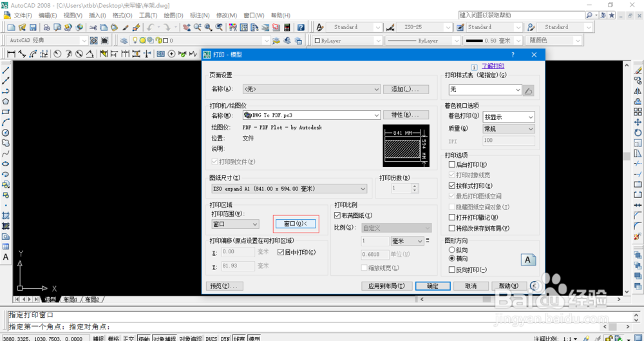Open ByLayer color control swatch dropdown

[x=348, y=41]
